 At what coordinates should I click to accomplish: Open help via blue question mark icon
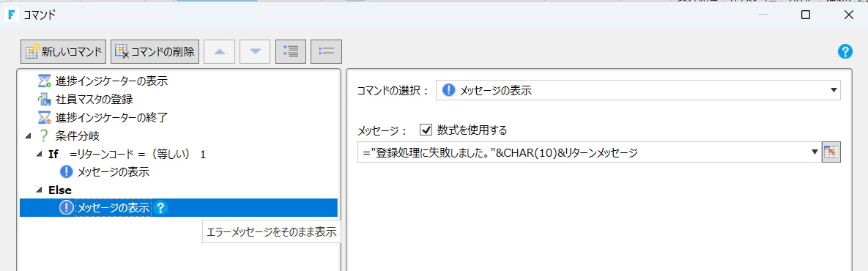pos(845,52)
